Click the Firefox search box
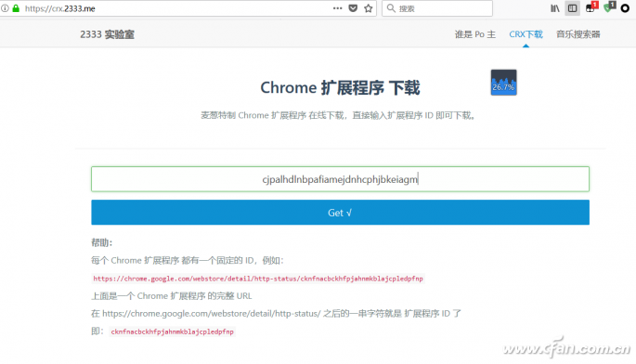This screenshot has height=364, width=636. [437, 8]
